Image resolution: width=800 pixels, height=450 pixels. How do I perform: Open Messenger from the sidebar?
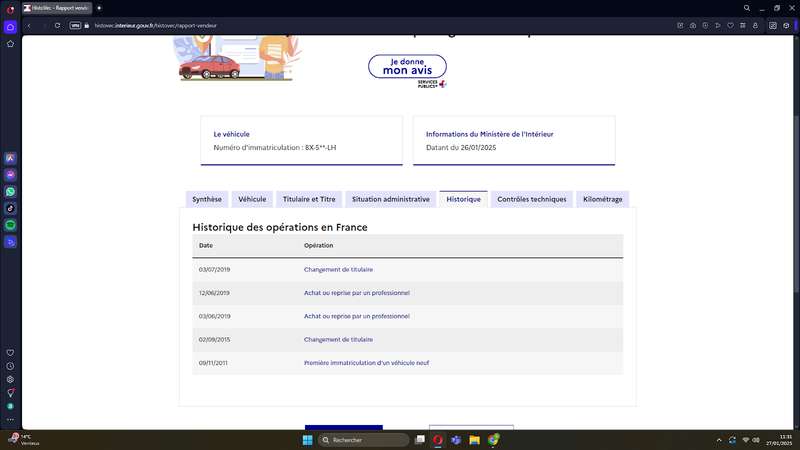pos(10,175)
